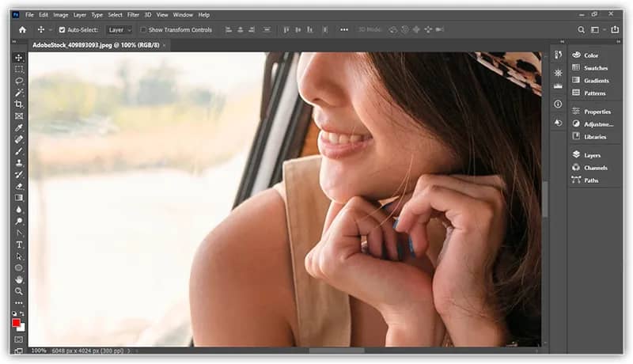Open more align options three dots

coord(344,29)
